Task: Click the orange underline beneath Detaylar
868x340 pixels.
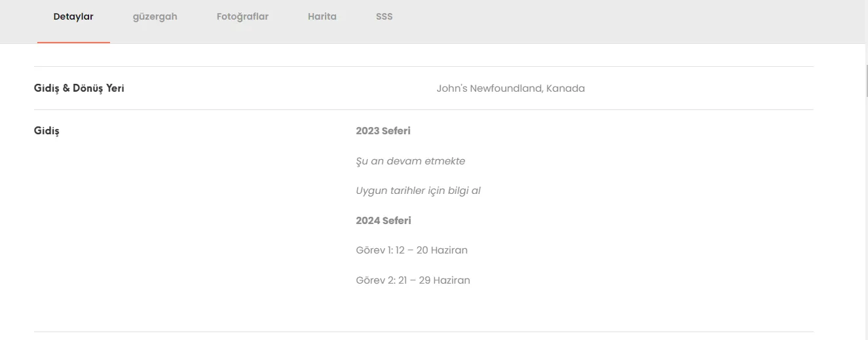Action: point(73,43)
